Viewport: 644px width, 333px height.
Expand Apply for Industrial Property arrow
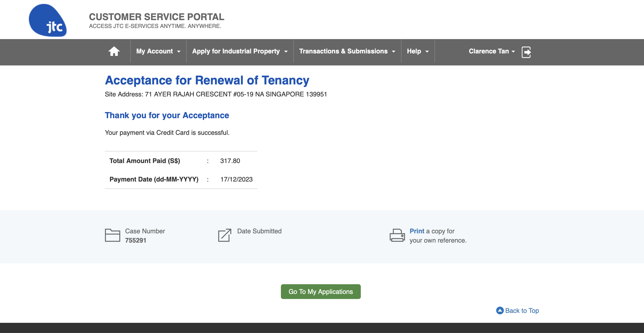click(286, 52)
